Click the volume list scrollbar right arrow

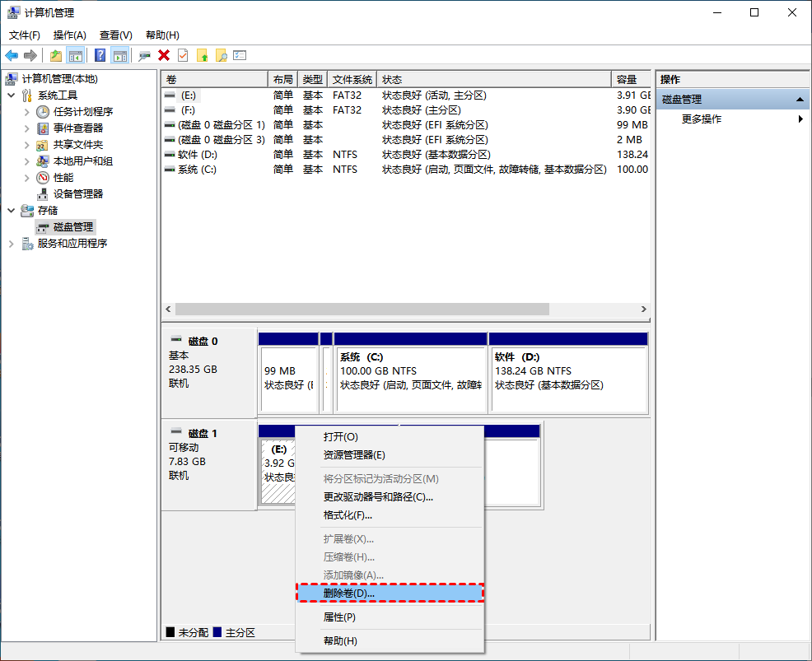tap(644, 309)
